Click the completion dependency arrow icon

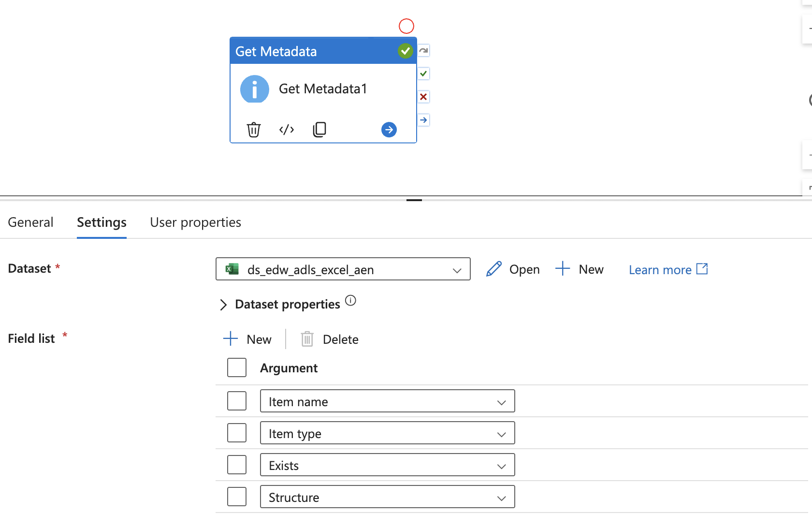[x=423, y=120]
